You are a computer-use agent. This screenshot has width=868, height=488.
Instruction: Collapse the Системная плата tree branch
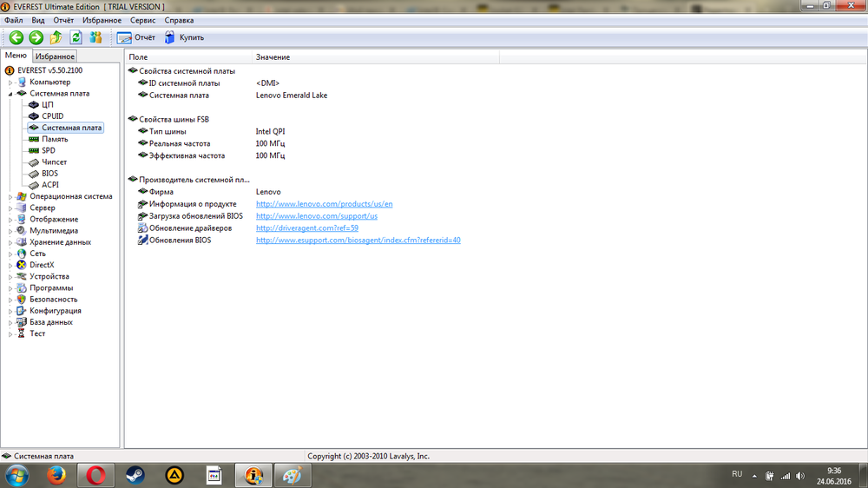tap(10, 94)
